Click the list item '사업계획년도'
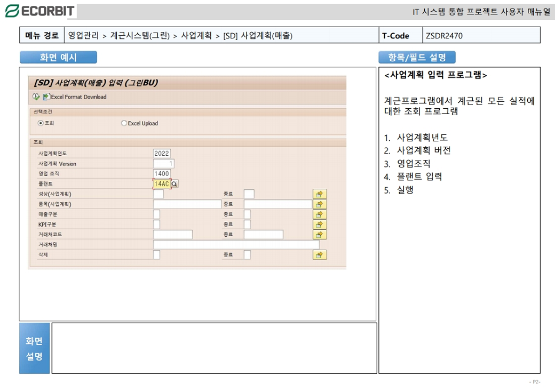The width and height of the screenshot is (555, 392). (x=422, y=137)
